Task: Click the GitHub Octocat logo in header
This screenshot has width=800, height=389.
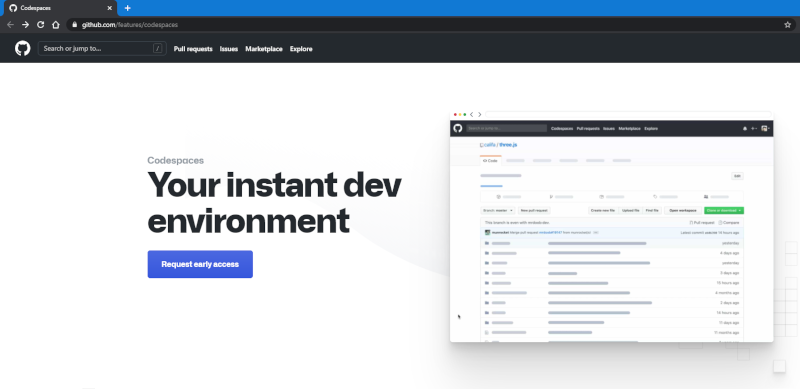Action: (22, 48)
